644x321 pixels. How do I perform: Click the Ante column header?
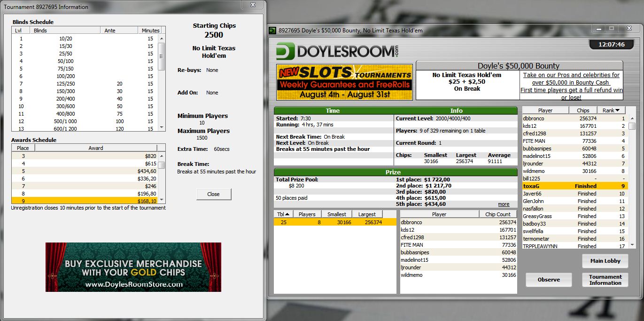pos(120,31)
